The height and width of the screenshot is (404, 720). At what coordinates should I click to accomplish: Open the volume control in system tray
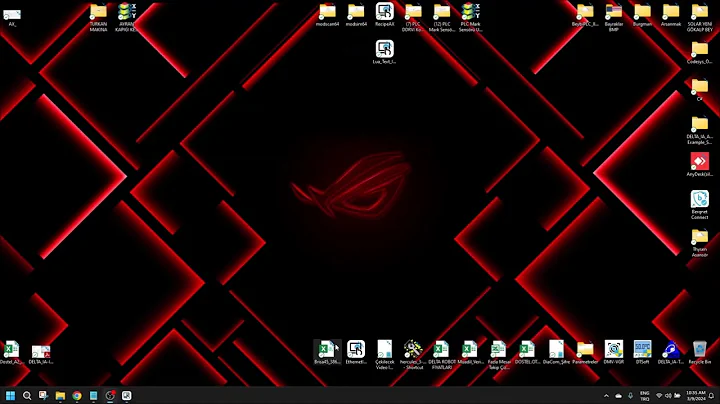pyautogui.click(x=668, y=396)
